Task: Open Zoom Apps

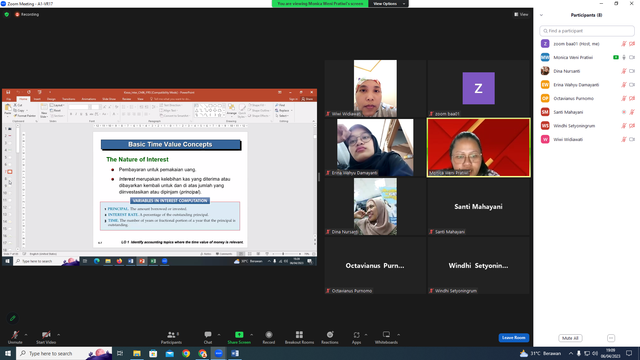Action: tap(356, 337)
